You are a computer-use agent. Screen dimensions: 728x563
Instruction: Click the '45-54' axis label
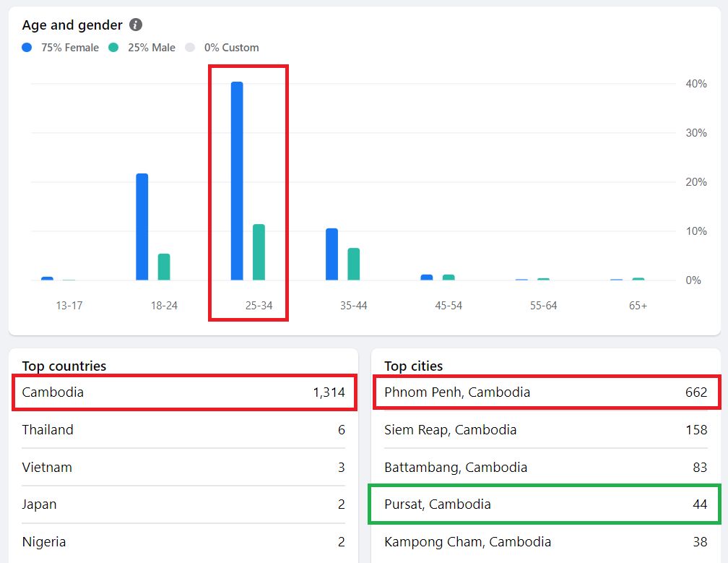(448, 306)
